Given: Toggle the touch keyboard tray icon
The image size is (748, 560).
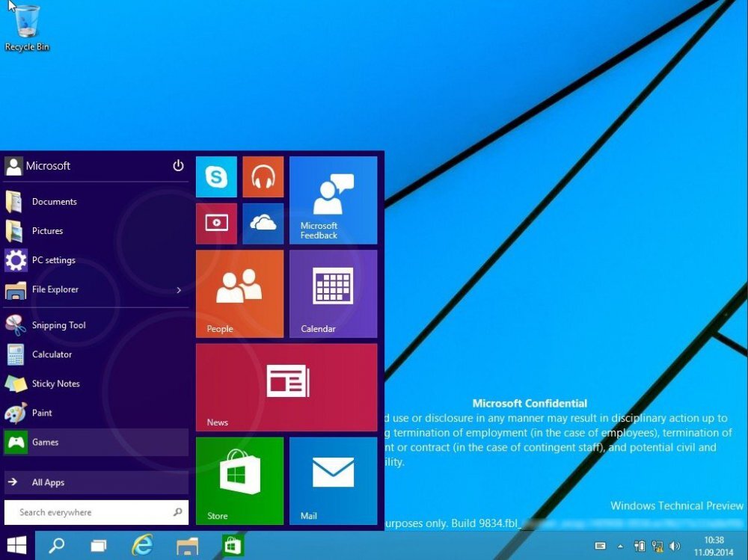Looking at the screenshot, I should 600,546.
